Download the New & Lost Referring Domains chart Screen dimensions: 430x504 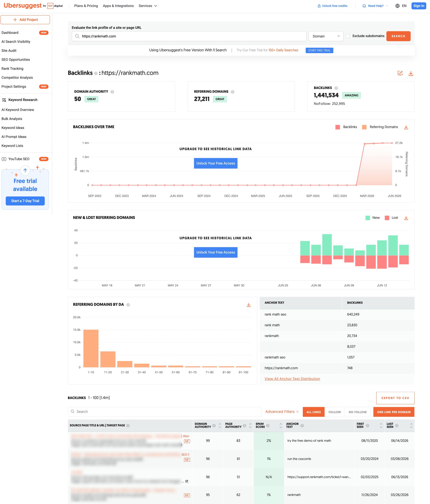point(406,218)
